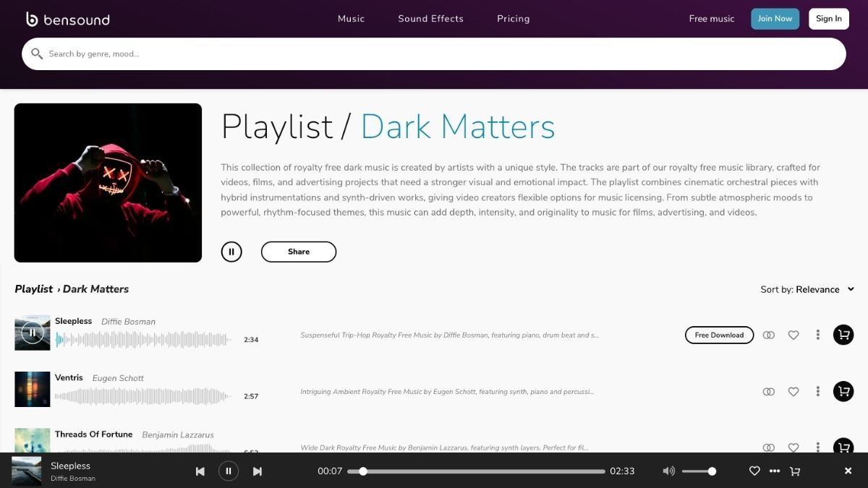The width and height of the screenshot is (868, 488).
Task: Click Sleepless title in player bar
Action: pos(70,466)
